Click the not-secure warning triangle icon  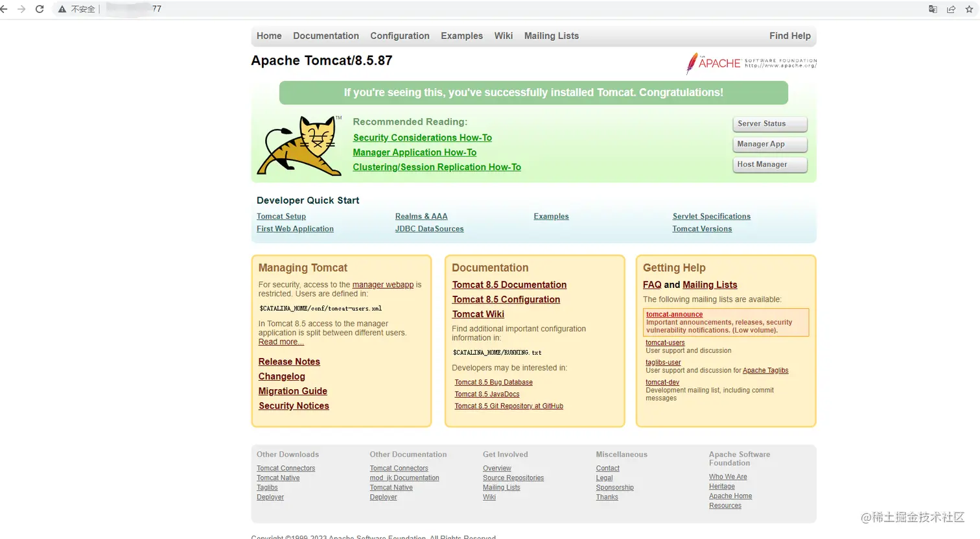(x=62, y=9)
